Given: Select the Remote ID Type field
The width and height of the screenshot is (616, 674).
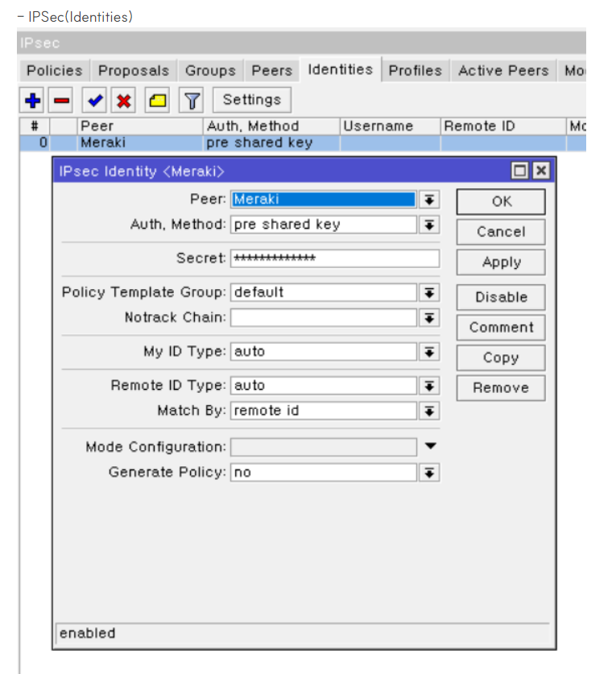Looking at the screenshot, I should coord(324,386).
